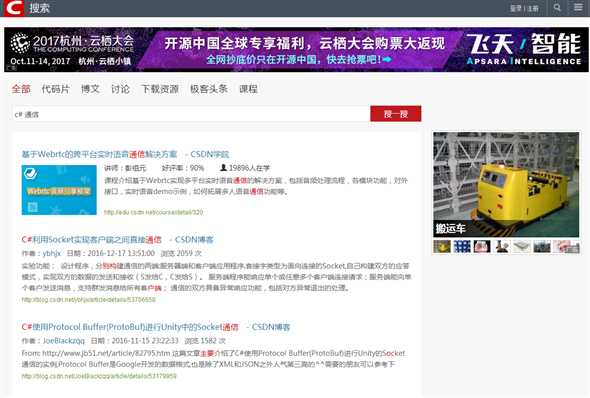Open the hamburger menu icon in header
The image size is (590, 398).
pyautogui.click(x=578, y=7)
